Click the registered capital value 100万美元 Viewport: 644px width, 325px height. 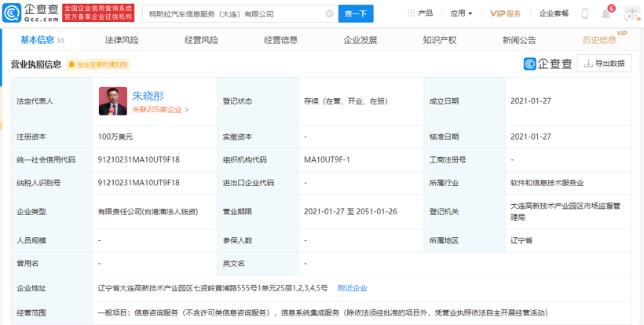115,137
